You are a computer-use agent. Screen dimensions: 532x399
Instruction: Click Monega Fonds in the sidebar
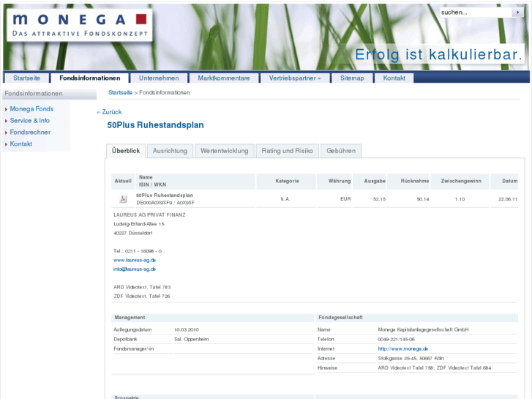(x=31, y=108)
